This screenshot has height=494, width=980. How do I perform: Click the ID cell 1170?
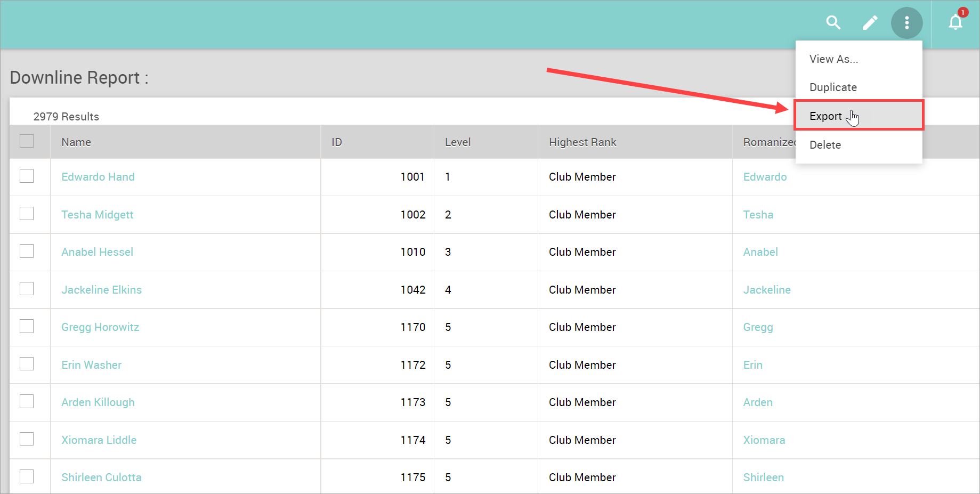pyautogui.click(x=413, y=327)
